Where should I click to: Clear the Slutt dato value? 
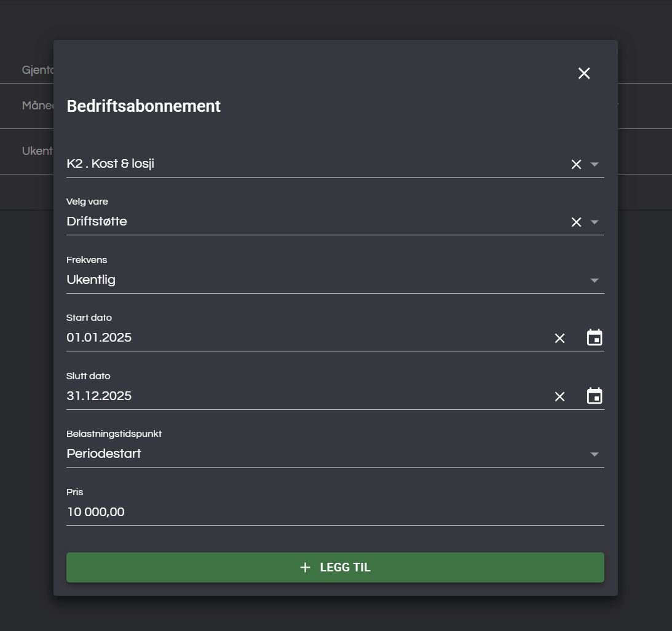559,396
